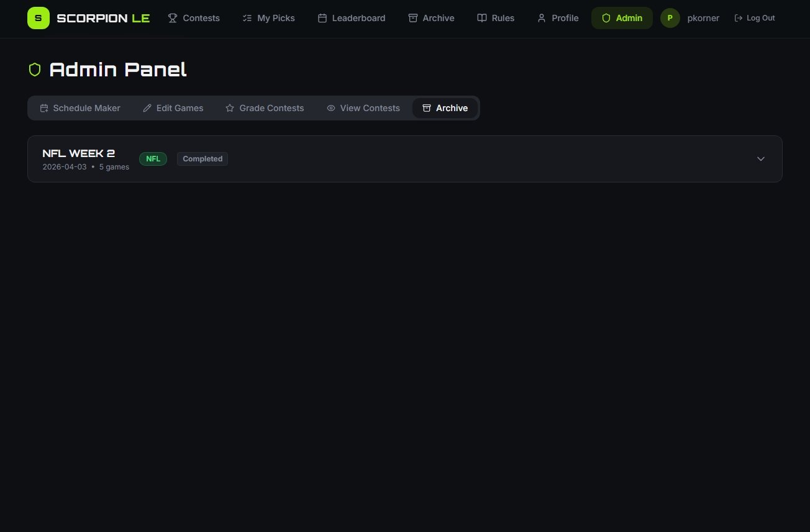Select the Grade Contests tab

[265, 108]
